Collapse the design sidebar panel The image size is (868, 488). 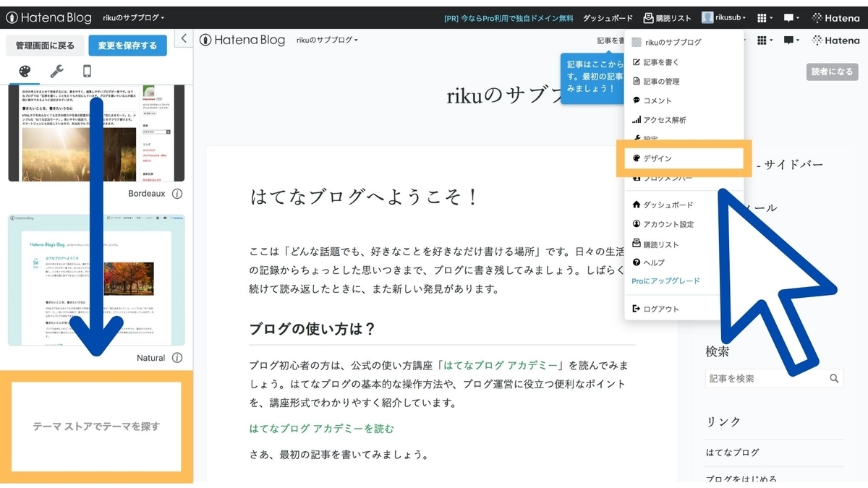pyautogui.click(x=183, y=38)
